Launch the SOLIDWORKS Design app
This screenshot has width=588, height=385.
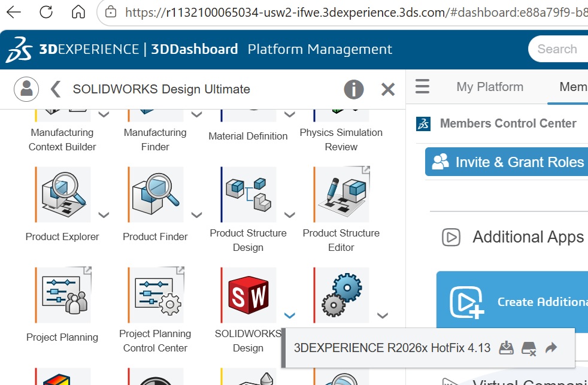point(248,295)
